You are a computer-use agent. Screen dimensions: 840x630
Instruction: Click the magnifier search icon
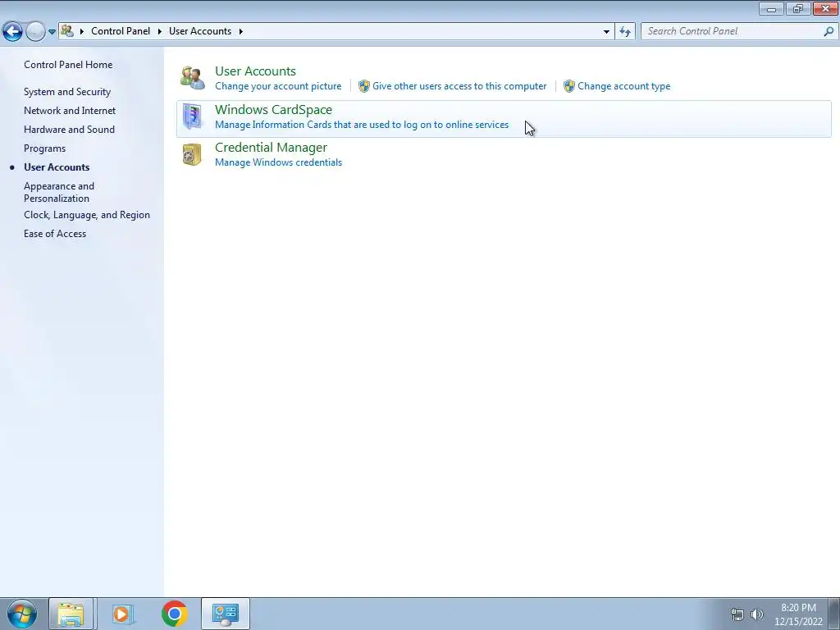[x=829, y=32]
